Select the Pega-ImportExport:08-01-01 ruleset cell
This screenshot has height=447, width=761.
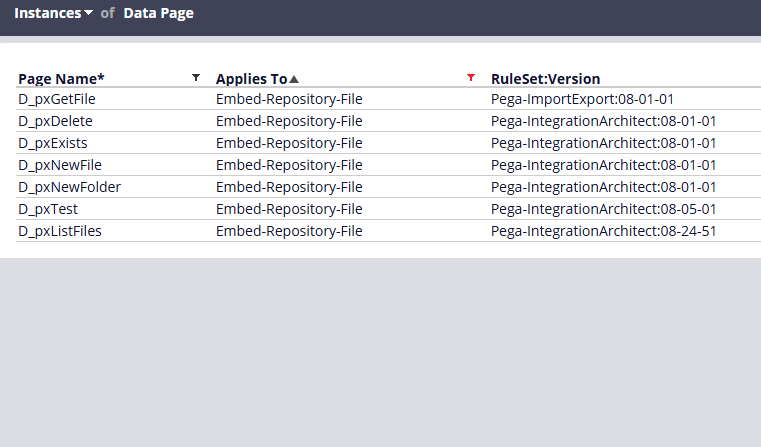[x=582, y=99]
